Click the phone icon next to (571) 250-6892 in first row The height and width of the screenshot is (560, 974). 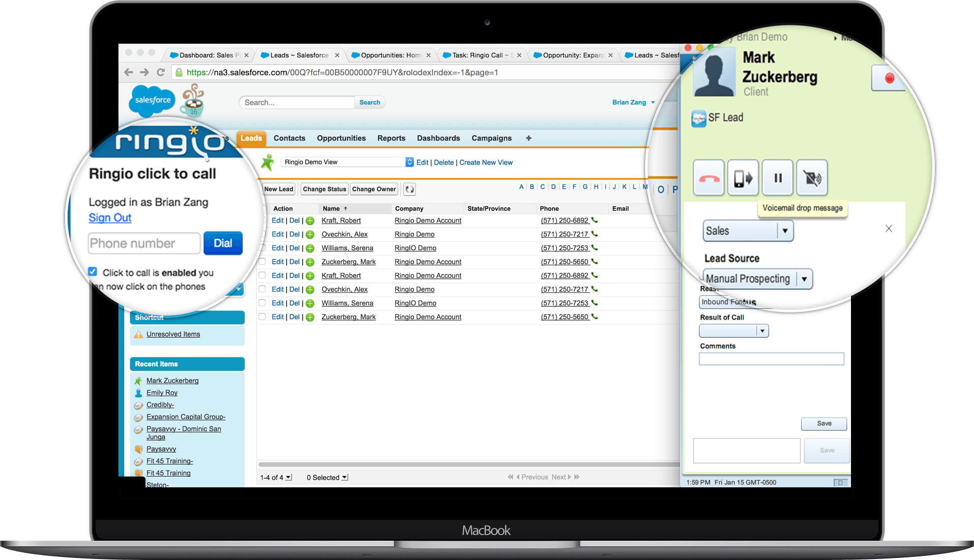[594, 220]
